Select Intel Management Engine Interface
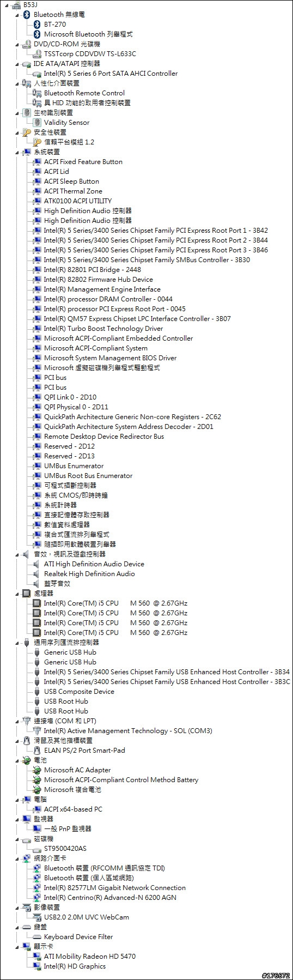The height and width of the screenshot is (980, 293). click(x=102, y=289)
